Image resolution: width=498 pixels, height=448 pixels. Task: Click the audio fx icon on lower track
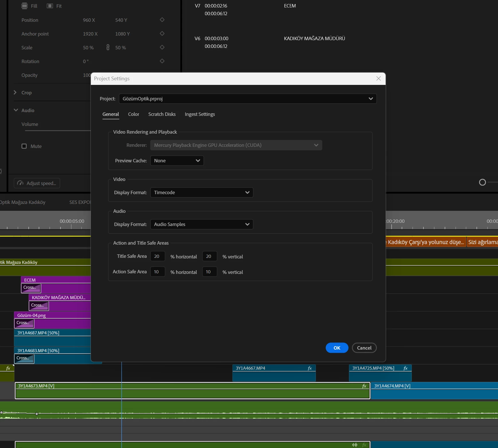364,445
